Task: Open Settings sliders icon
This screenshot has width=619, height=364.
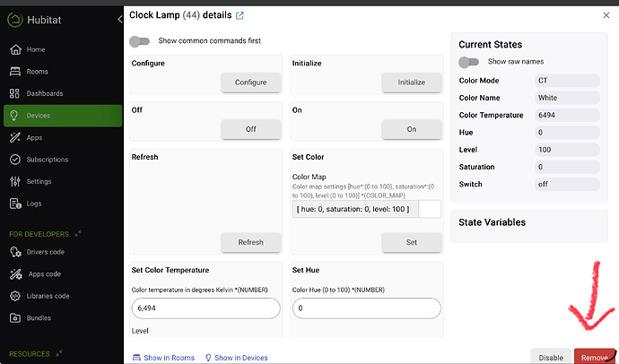Action: (x=15, y=181)
